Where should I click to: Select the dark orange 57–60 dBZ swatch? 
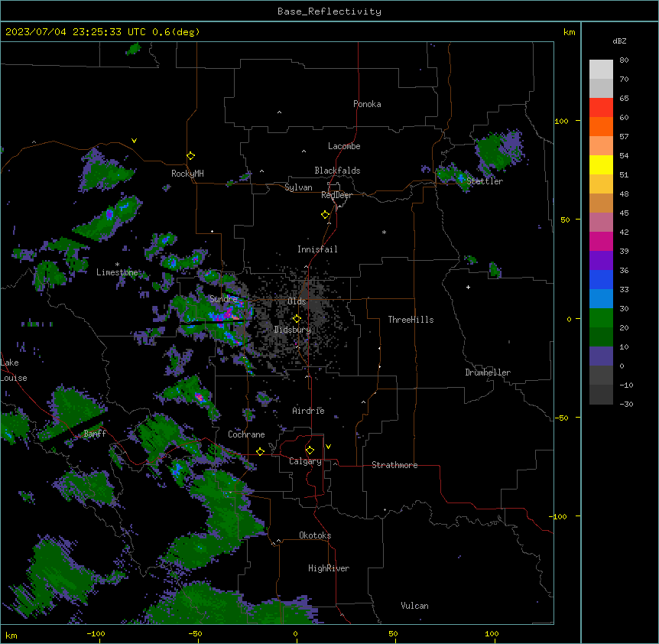[601, 126]
